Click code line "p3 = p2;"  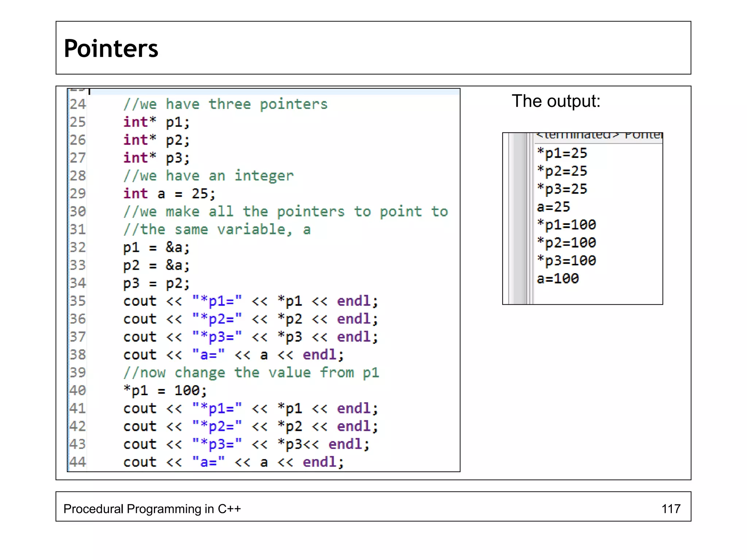click(x=156, y=283)
